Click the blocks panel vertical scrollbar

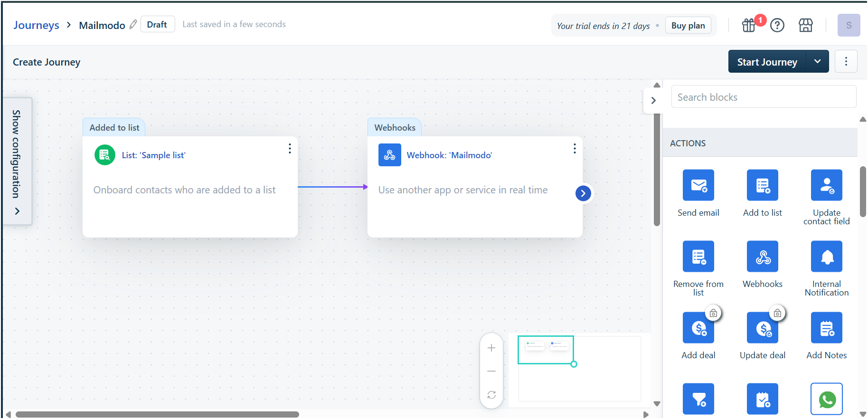pyautogui.click(x=863, y=192)
